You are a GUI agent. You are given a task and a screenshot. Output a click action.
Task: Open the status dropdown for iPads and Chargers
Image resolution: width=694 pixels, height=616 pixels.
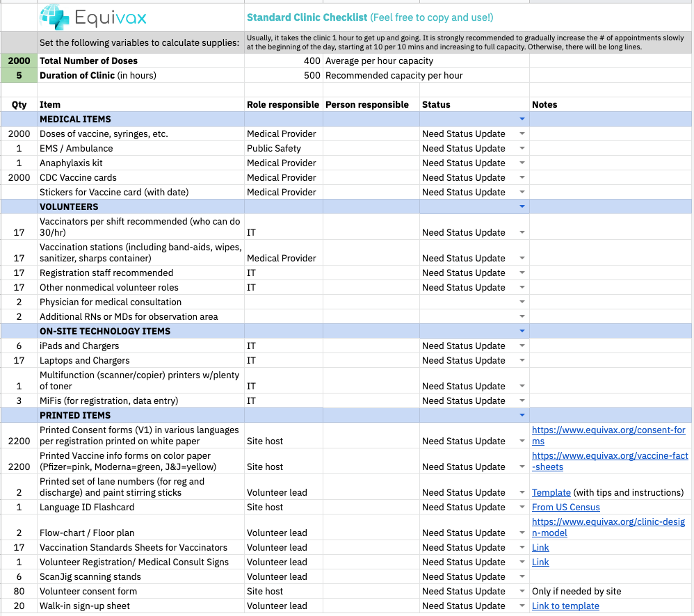pyautogui.click(x=522, y=346)
